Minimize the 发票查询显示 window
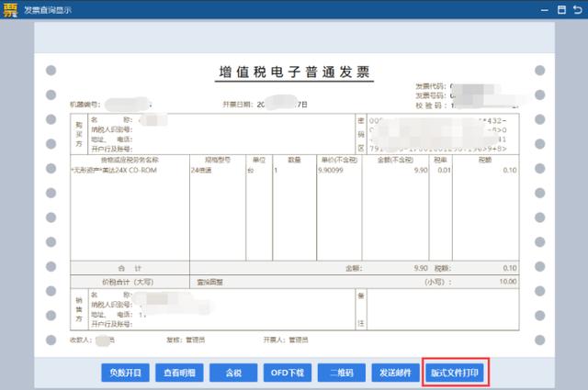This screenshot has height=390, width=588. pos(545,10)
